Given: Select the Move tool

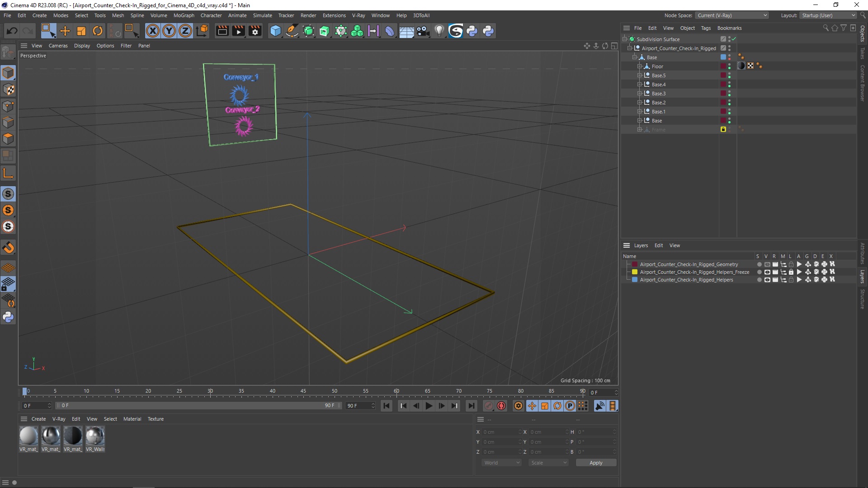Looking at the screenshot, I should tap(65, 31).
